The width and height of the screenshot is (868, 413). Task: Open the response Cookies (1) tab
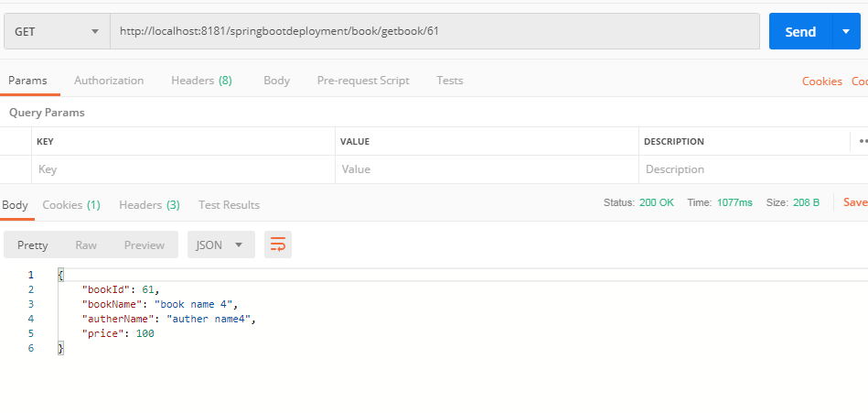pos(71,205)
